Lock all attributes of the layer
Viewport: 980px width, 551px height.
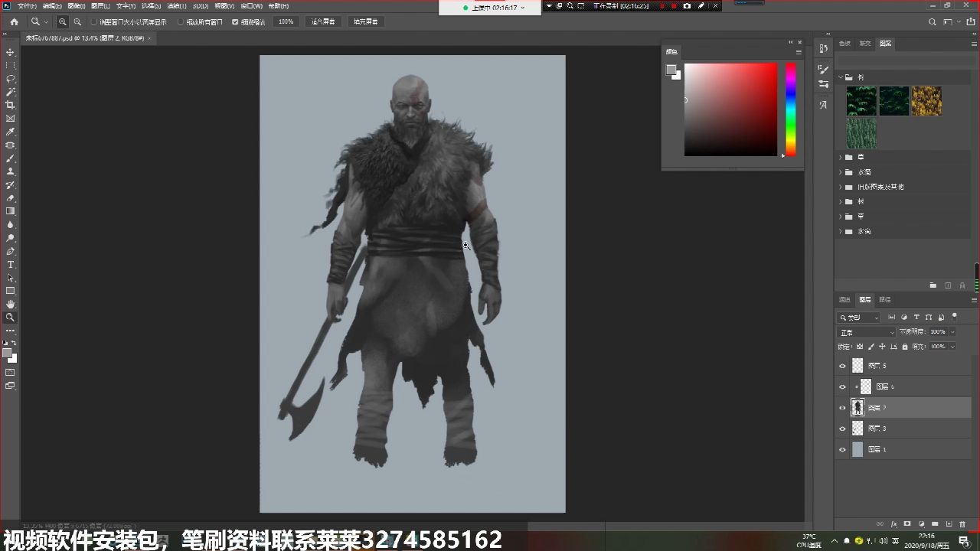(x=905, y=347)
